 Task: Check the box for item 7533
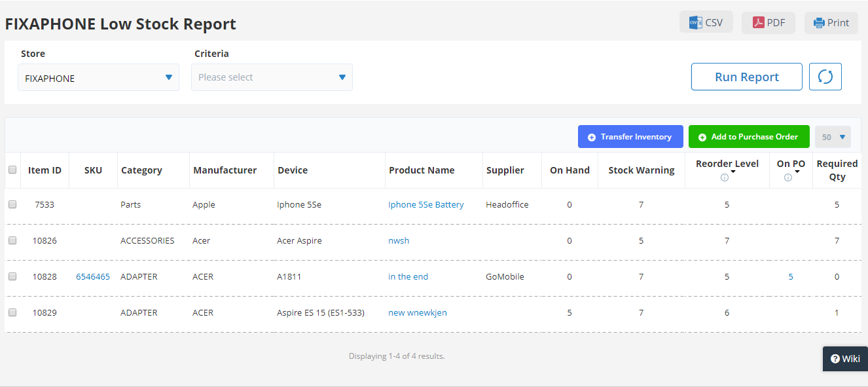click(x=12, y=204)
